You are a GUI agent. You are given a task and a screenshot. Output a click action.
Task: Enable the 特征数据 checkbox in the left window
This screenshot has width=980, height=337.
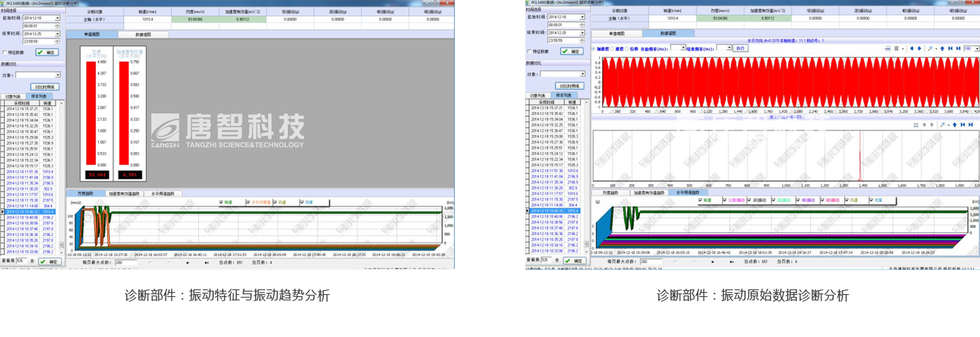click(x=5, y=52)
